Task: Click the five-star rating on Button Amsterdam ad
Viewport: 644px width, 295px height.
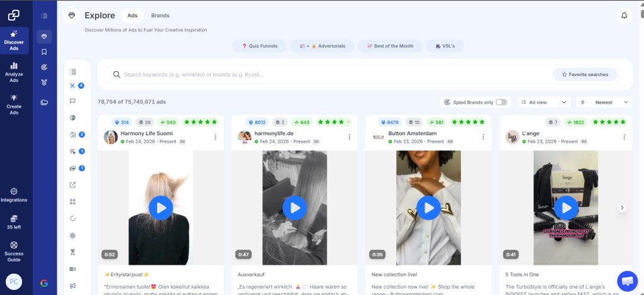Action: point(468,122)
